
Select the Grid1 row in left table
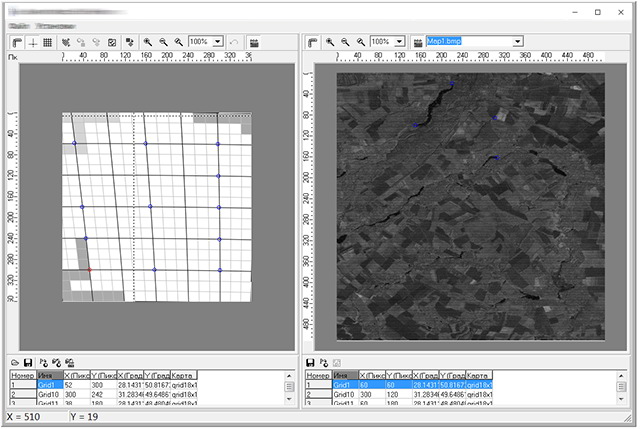[104, 385]
